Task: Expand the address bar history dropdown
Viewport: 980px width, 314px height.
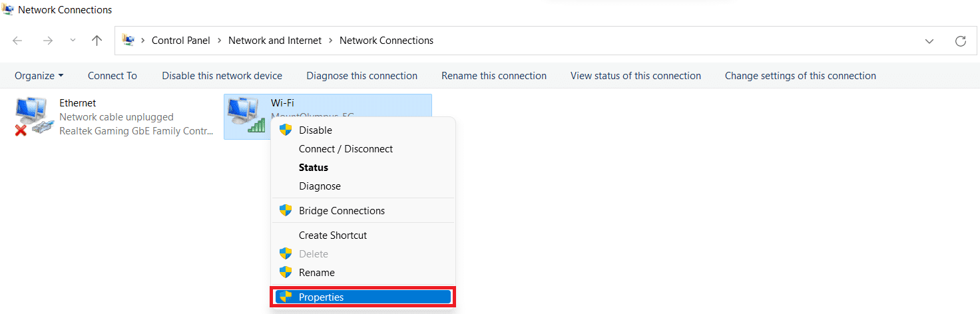Action: coord(929,41)
